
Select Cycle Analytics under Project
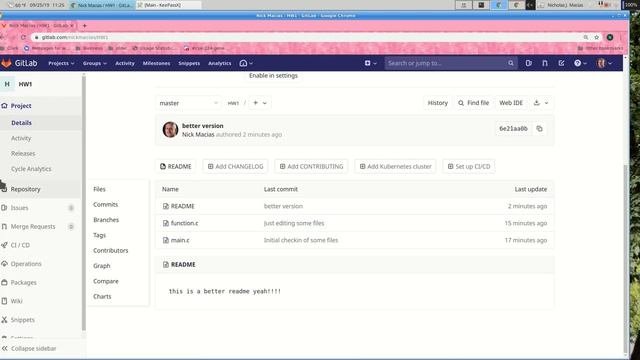point(41,169)
